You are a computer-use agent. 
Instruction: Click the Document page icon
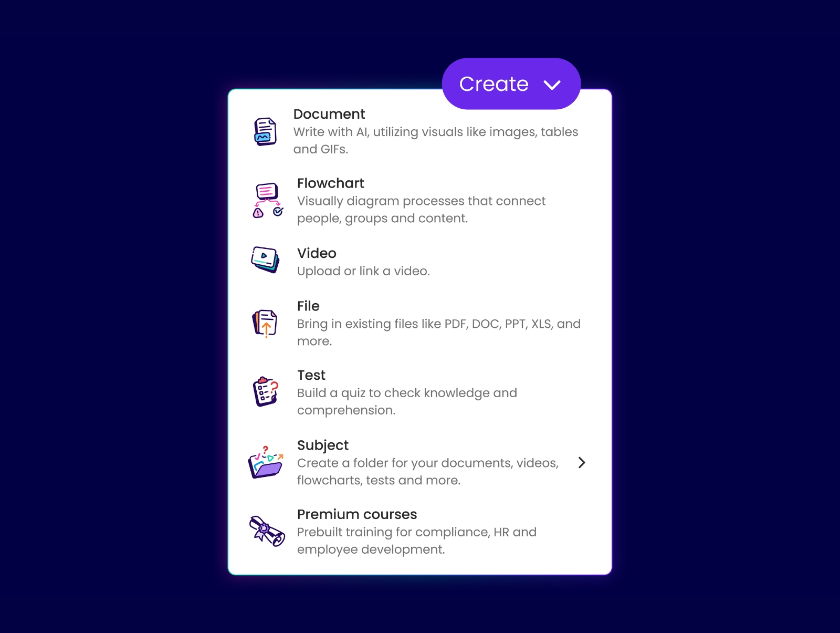click(x=266, y=131)
